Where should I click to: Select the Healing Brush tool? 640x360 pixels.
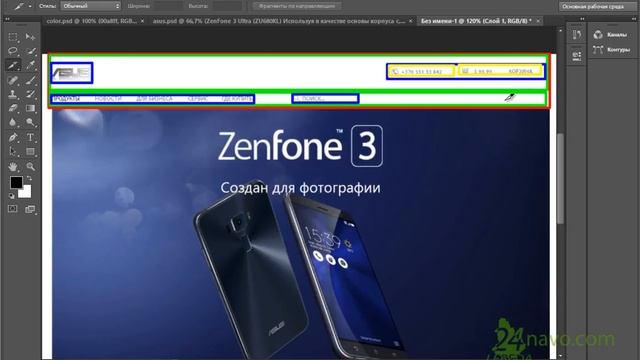click(x=13, y=80)
